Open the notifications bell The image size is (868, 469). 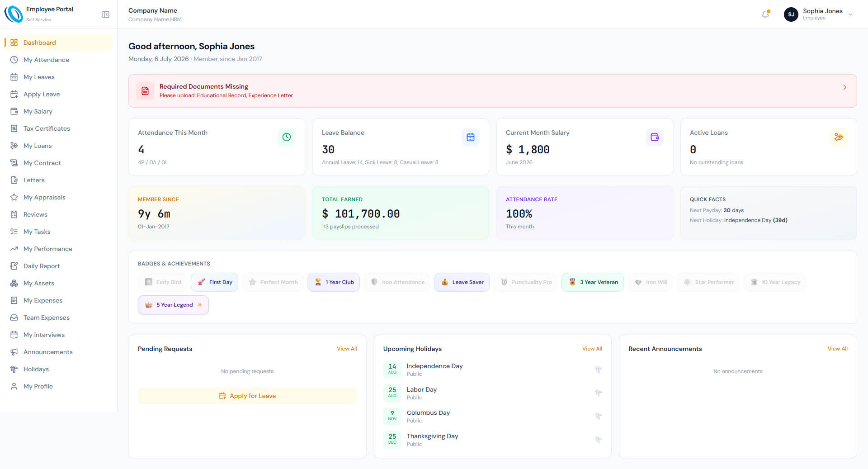765,14
